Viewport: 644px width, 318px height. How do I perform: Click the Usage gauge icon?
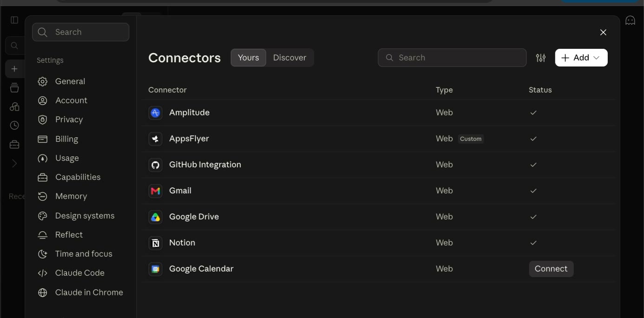point(43,158)
